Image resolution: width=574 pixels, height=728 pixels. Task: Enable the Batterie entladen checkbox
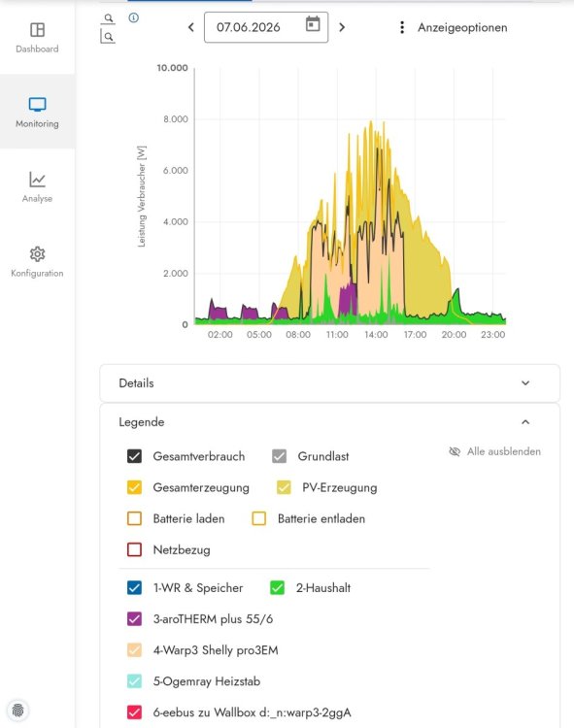[x=259, y=518]
